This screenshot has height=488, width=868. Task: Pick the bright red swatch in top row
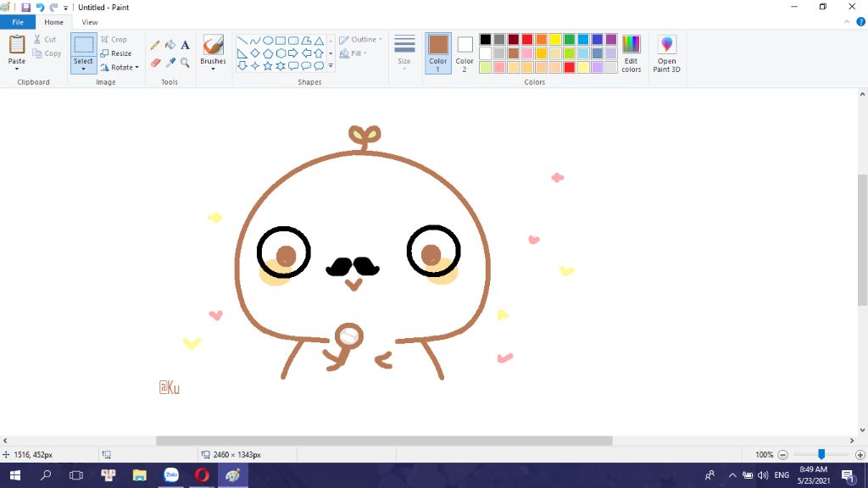tap(527, 39)
